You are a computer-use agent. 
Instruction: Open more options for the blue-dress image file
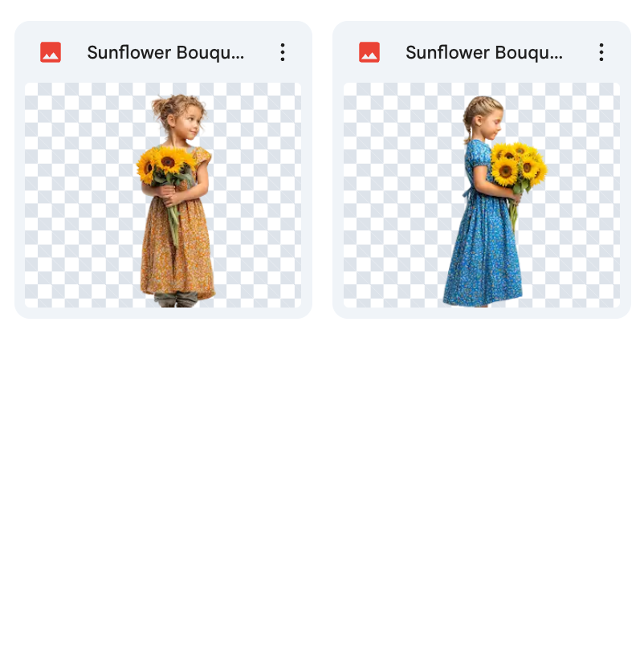click(601, 52)
